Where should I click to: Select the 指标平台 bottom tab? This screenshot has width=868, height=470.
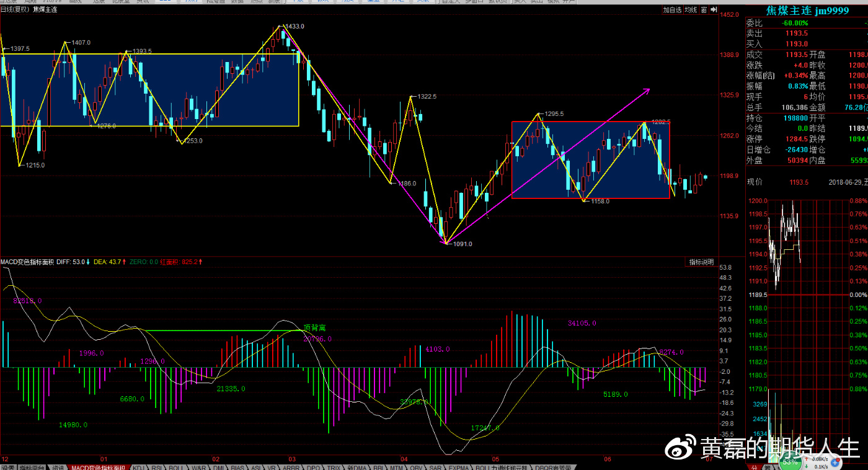[x=32, y=468]
